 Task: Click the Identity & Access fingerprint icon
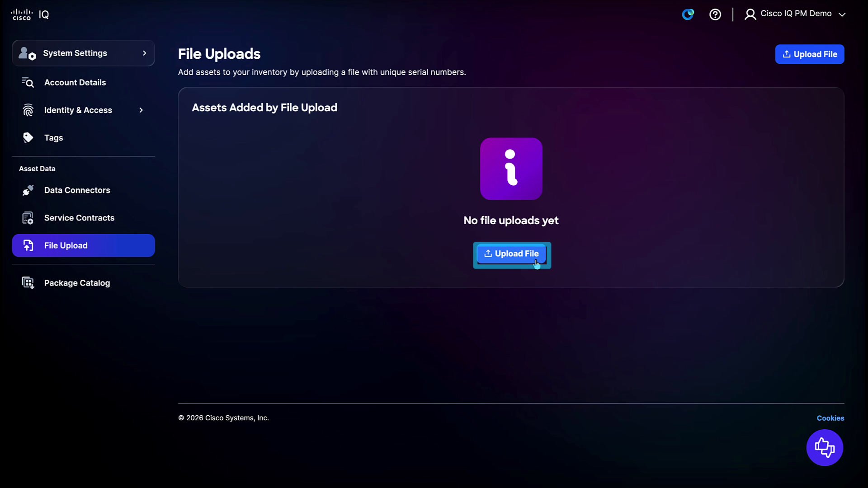tap(28, 110)
